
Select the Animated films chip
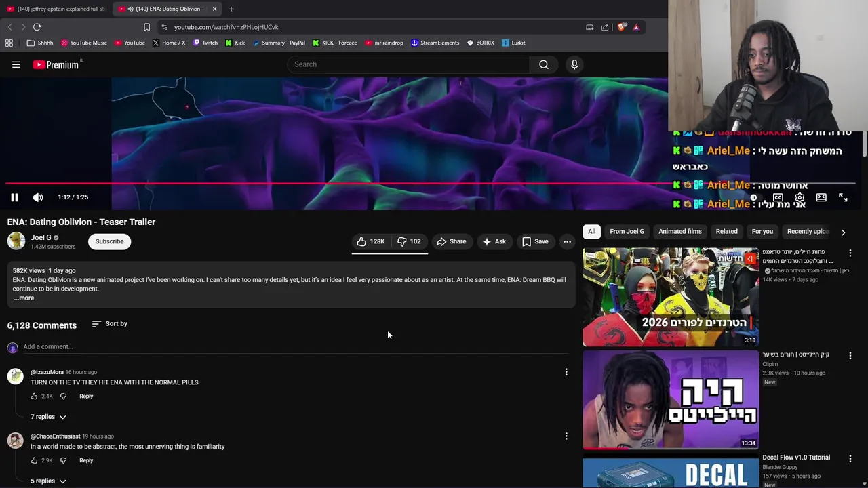(x=680, y=232)
